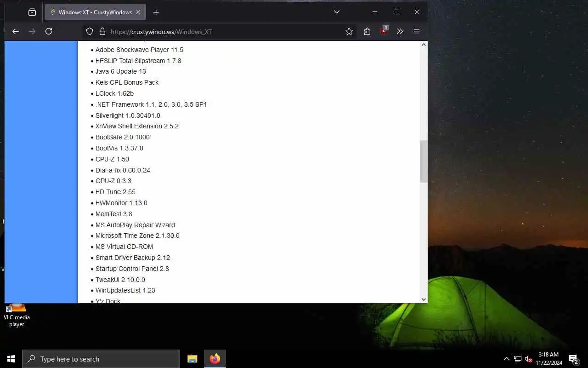The image size is (588, 368).
Task: Click 'XnView Shell Extension 2.5.2' text
Action: point(137,126)
